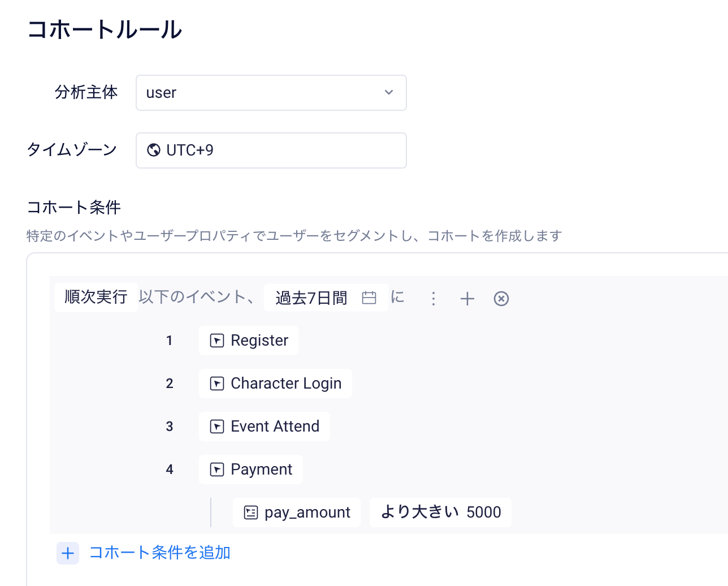Click the property icon beside pay_amount
This screenshot has height=586, width=728.
pyautogui.click(x=251, y=512)
